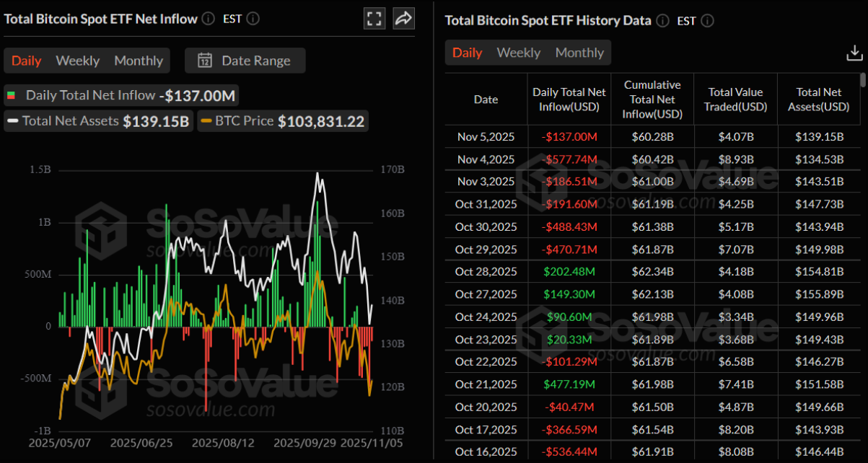Open the EST info tooltip on history panel
The width and height of the screenshot is (868, 463).
coord(706,21)
